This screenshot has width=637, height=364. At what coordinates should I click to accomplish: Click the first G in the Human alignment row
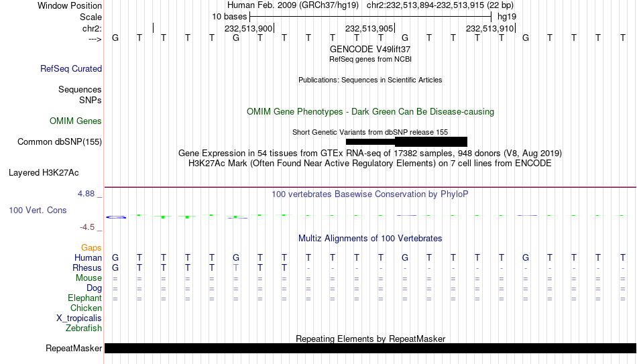tap(115, 257)
